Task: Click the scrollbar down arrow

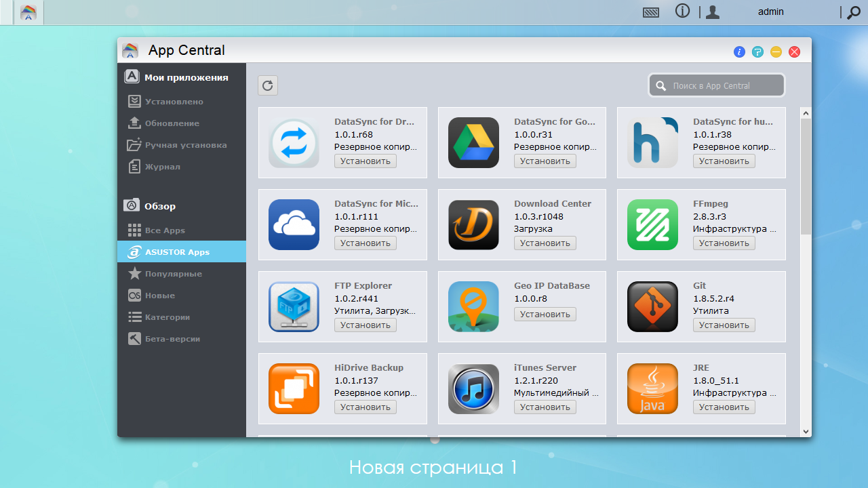Action: tap(806, 431)
